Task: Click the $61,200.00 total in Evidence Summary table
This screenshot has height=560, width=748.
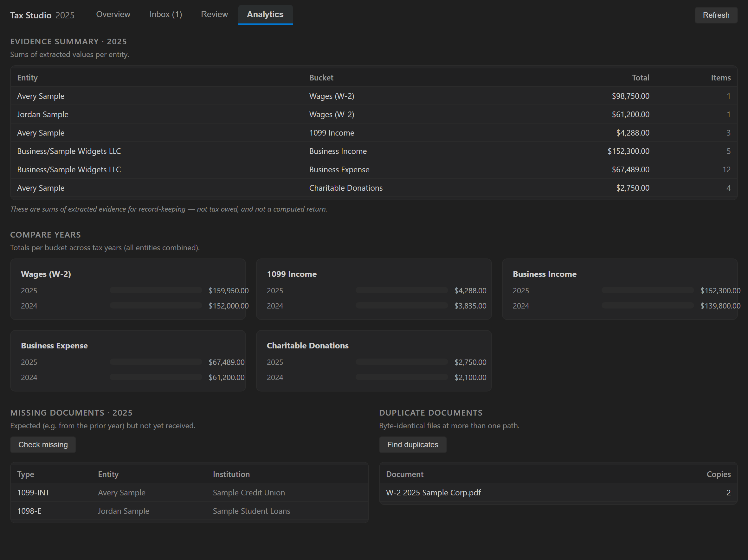Action: (630, 114)
